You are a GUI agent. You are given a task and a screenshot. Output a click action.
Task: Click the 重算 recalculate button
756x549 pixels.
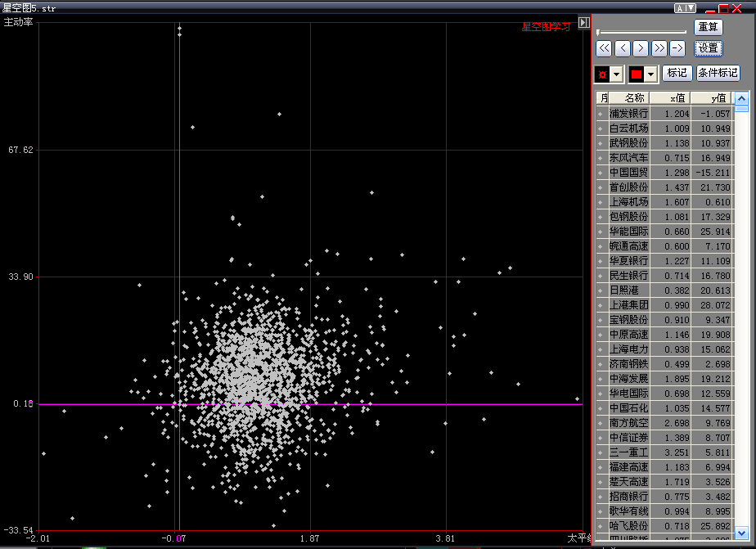tap(708, 27)
